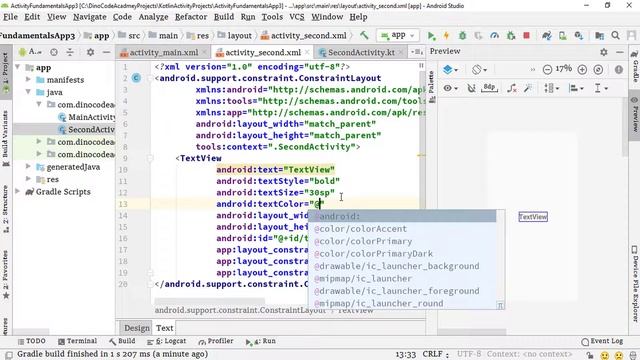Open the SDK Manager icon
Screen dimensions: 640x360
click(579, 36)
